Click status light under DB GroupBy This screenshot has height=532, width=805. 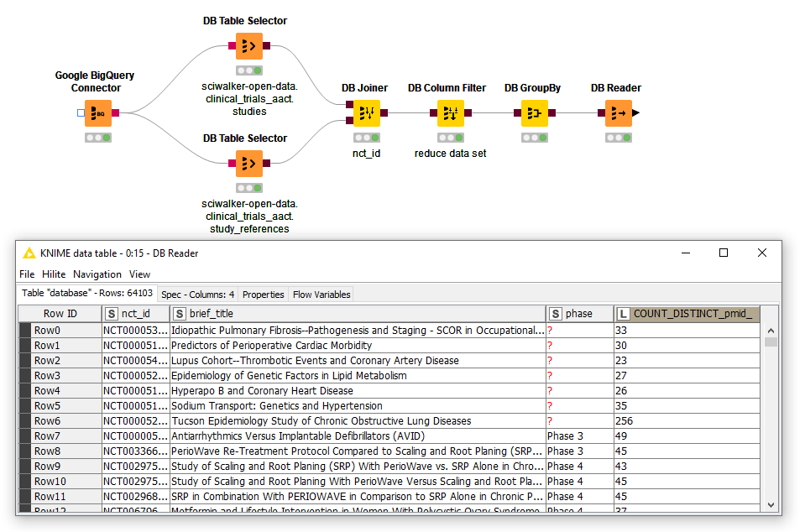point(535,138)
